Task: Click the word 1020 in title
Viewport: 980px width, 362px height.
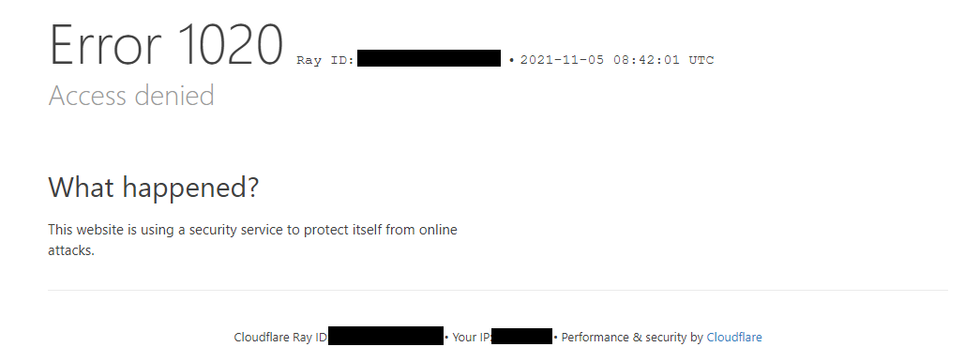Action: 231,44
